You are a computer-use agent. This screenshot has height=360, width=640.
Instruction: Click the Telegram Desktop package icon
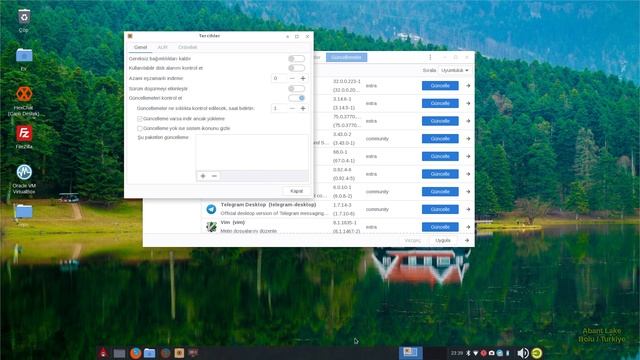pyautogui.click(x=211, y=209)
